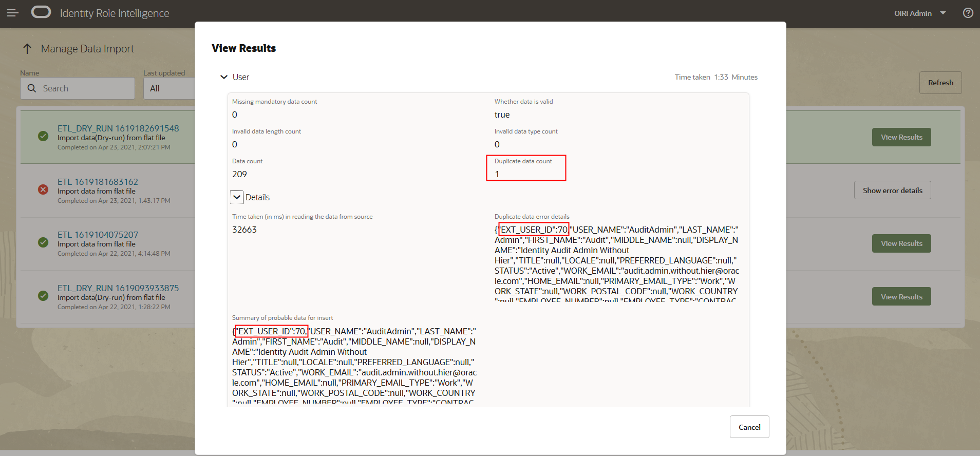980x456 pixels.
Task: Open the help question mark icon
Action: pyautogui.click(x=968, y=13)
